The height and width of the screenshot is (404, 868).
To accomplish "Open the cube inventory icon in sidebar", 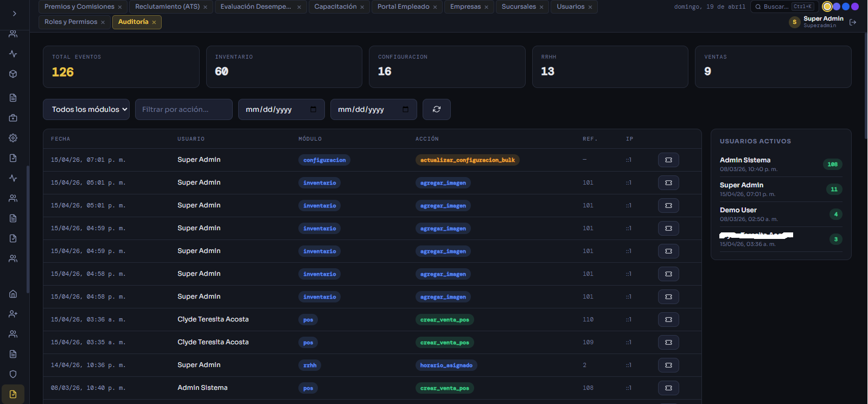I will (x=13, y=74).
